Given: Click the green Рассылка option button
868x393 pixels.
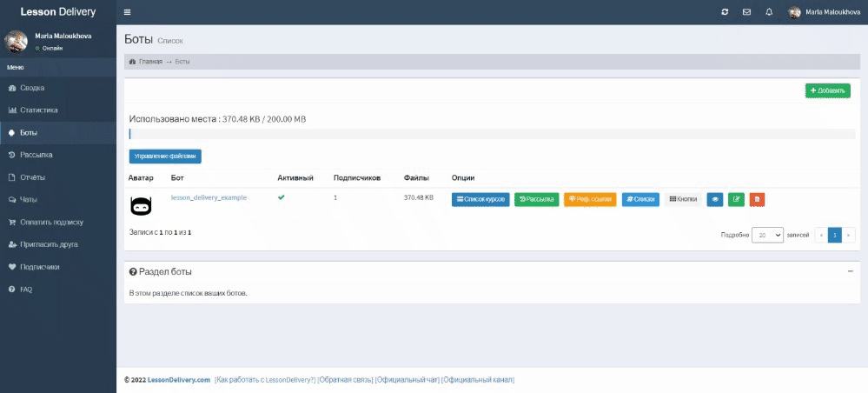Looking at the screenshot, I should (x=536, y=200).
